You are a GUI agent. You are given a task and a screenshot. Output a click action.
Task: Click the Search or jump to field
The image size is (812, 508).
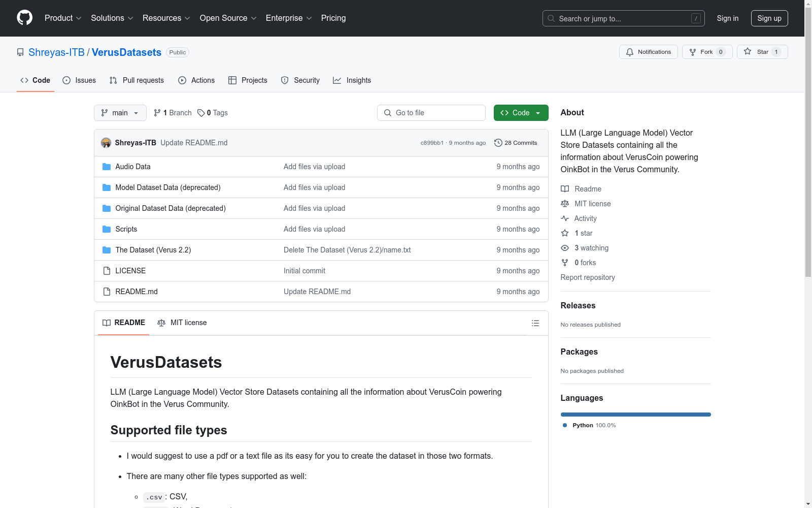(x=624, y=18)
